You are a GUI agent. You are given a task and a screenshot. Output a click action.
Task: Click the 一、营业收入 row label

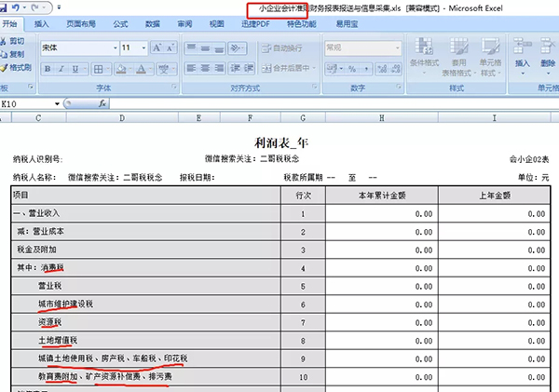tap(36, 213)
